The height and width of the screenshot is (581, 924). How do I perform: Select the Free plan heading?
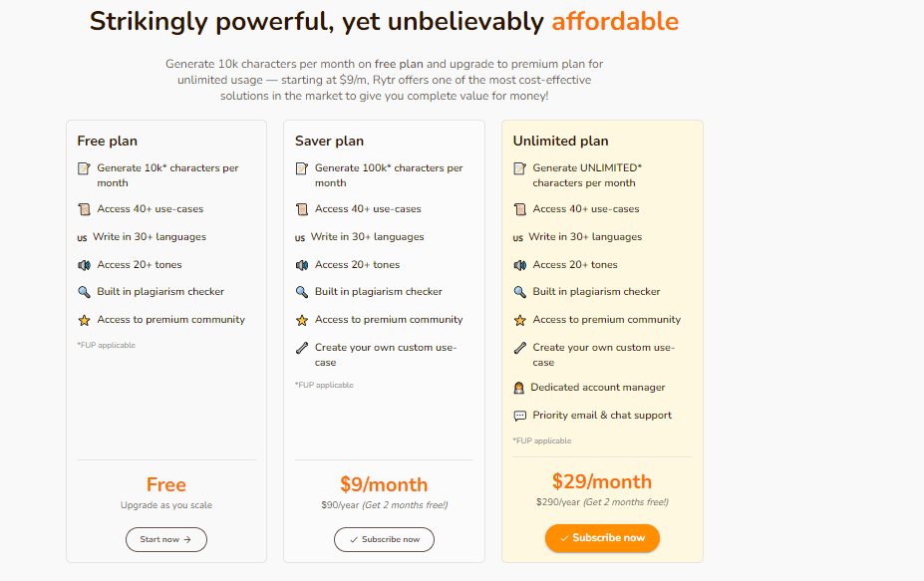(108, 142)
